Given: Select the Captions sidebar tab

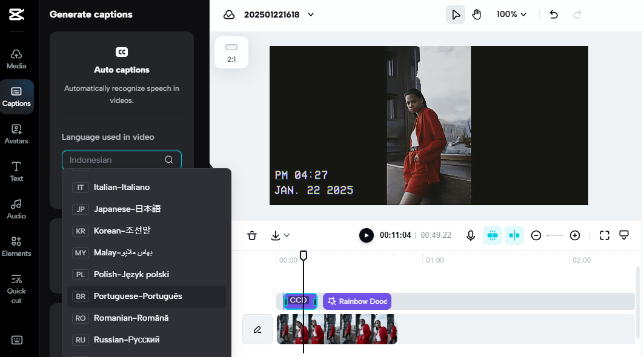Looking at the screenshot, I should (x=16, y=97).
